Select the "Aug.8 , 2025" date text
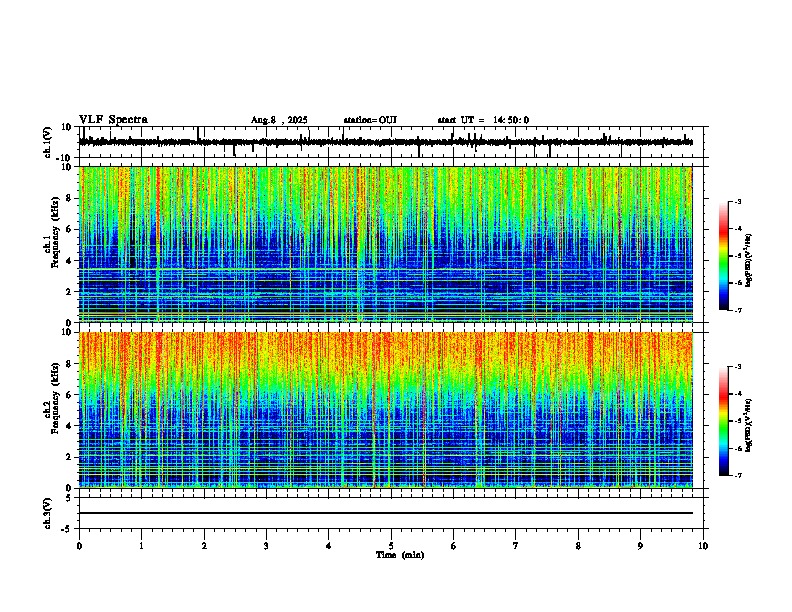The image size is (792, 612). pos(279,120)
